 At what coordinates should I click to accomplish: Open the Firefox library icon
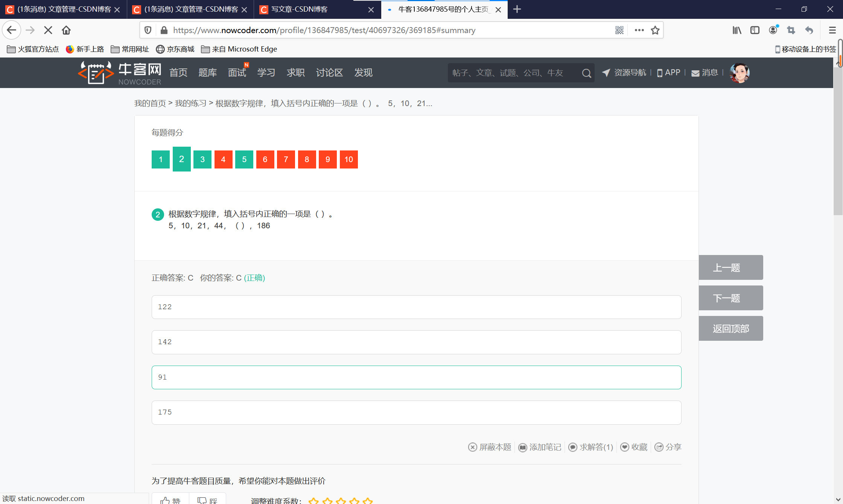tap(737, 30)
